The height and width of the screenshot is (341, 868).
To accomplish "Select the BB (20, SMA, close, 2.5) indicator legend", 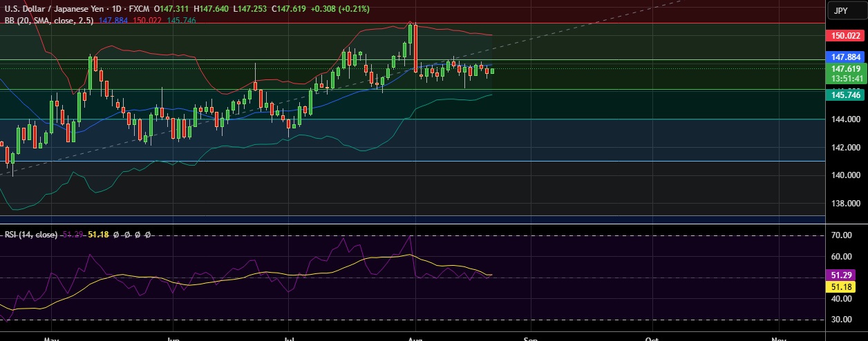I will coord(49,21).
